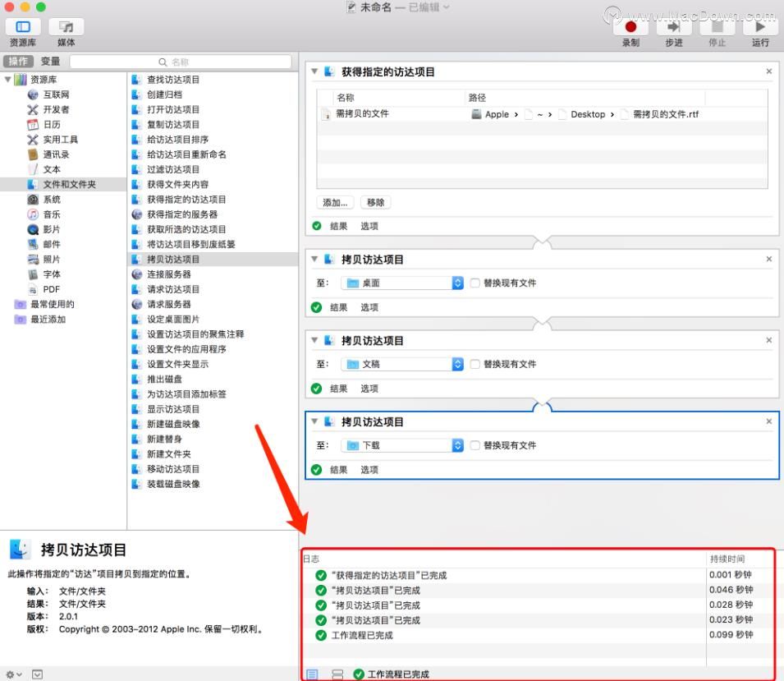784x681 pixels.
Task: Enable 替换现有文件 for 桌面 copy action
Action: point(475,283)
